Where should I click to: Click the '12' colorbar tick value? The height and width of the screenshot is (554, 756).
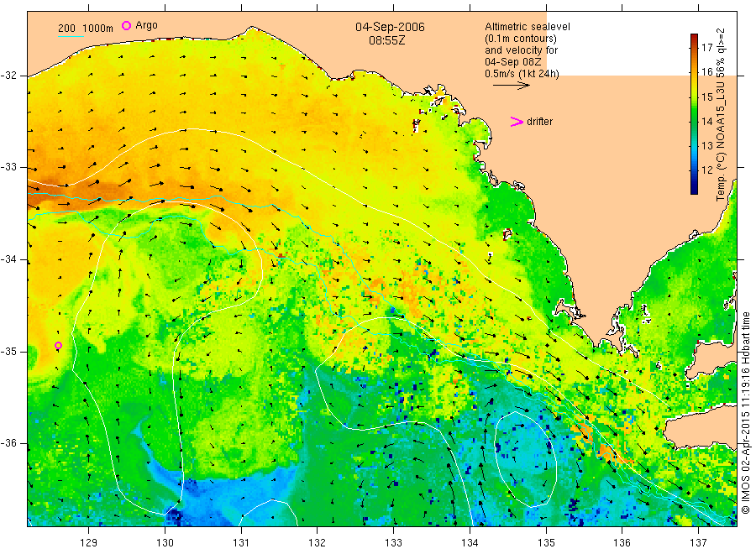(x=706, y=170)
